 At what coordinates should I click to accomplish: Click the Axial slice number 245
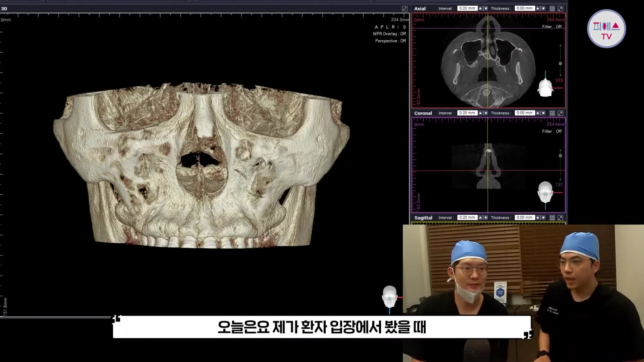(559, 80)
